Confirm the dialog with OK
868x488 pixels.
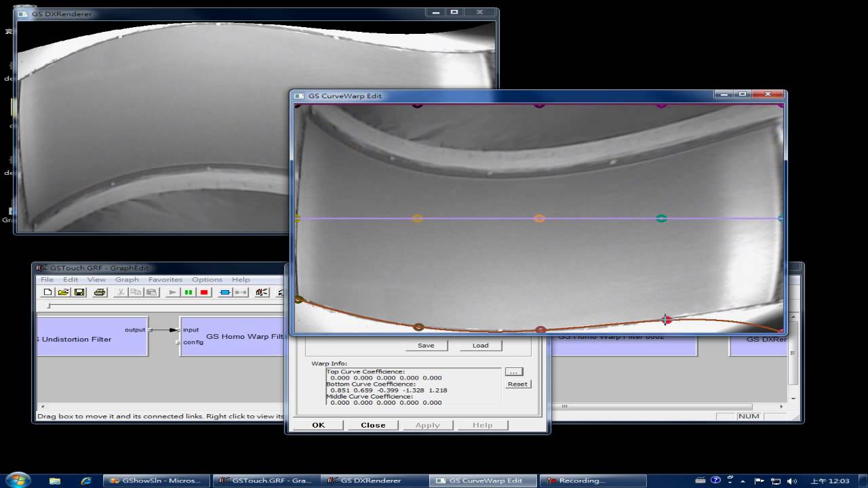pos(318,425)
